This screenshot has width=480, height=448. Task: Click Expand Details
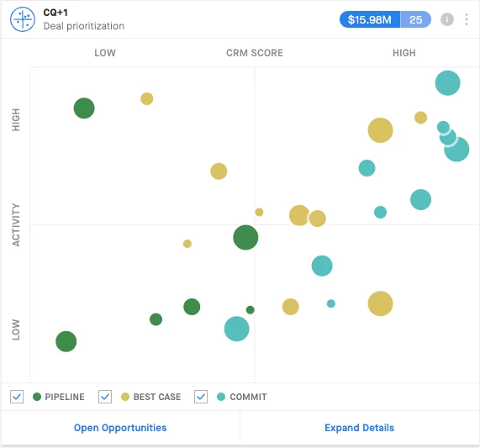pos(360,428)
